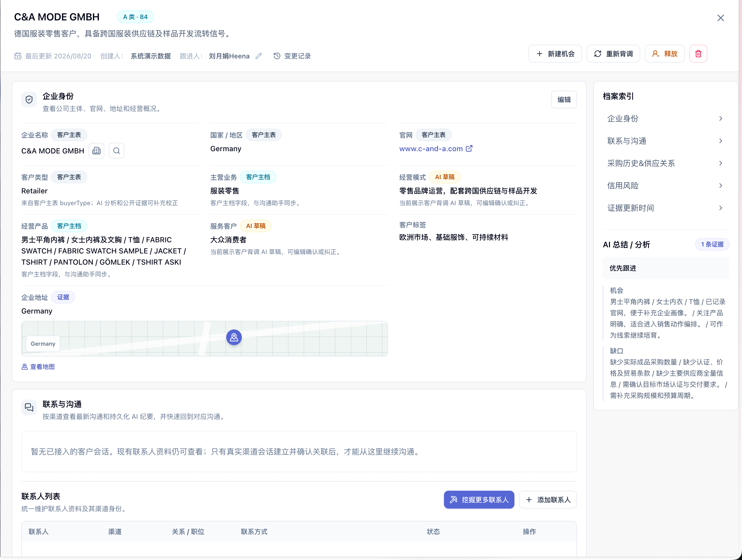Click the 查看地图 link
Image resolution: width=742 pixels, height=560 pixels.
click(38, 367)
